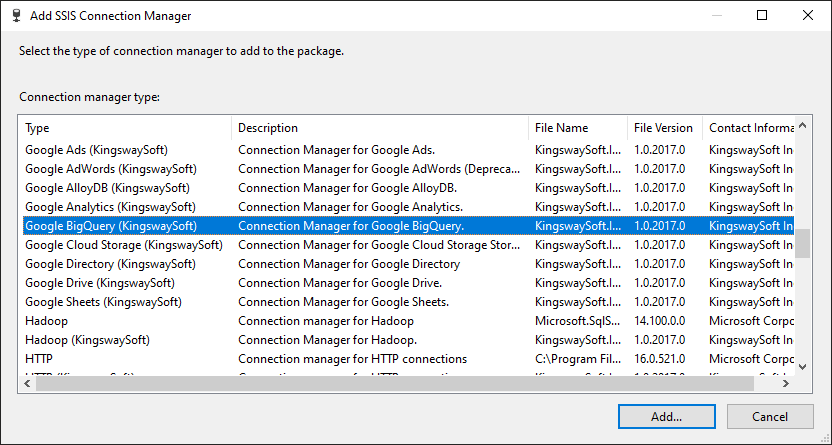Sort by the File Version column header
The height and width of the screenshot is (445, 832).
[665, 128]
